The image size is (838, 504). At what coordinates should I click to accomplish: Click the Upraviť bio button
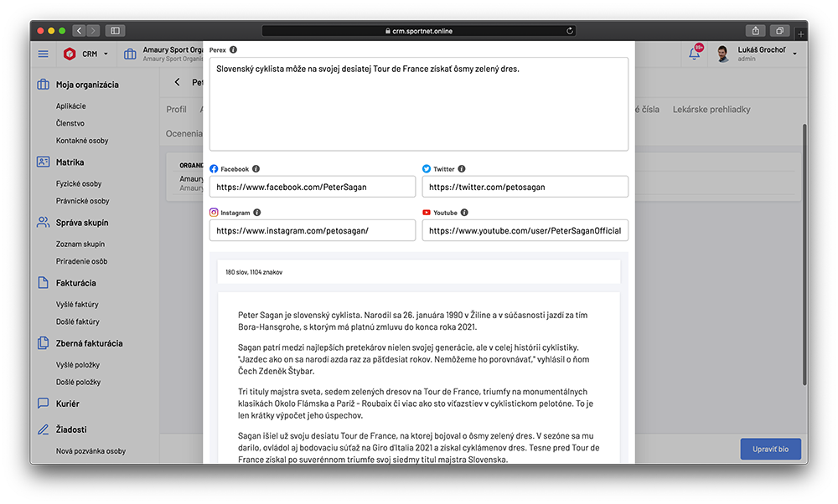[770, 449]
